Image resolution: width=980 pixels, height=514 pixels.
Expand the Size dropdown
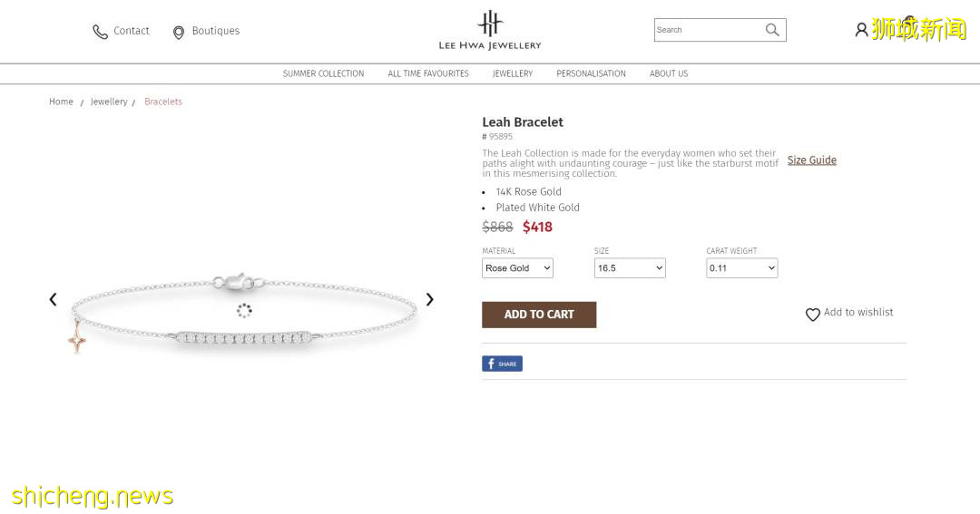[630, 268]
